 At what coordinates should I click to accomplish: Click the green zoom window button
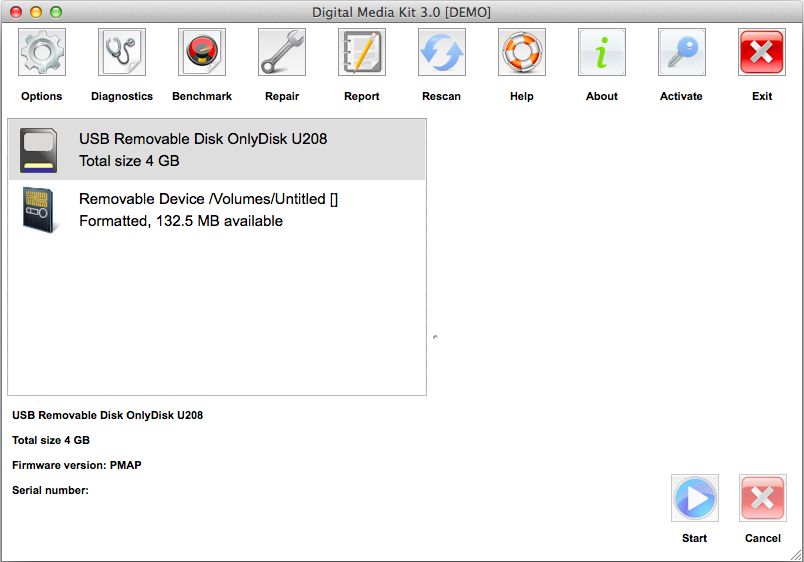point(56,12)
